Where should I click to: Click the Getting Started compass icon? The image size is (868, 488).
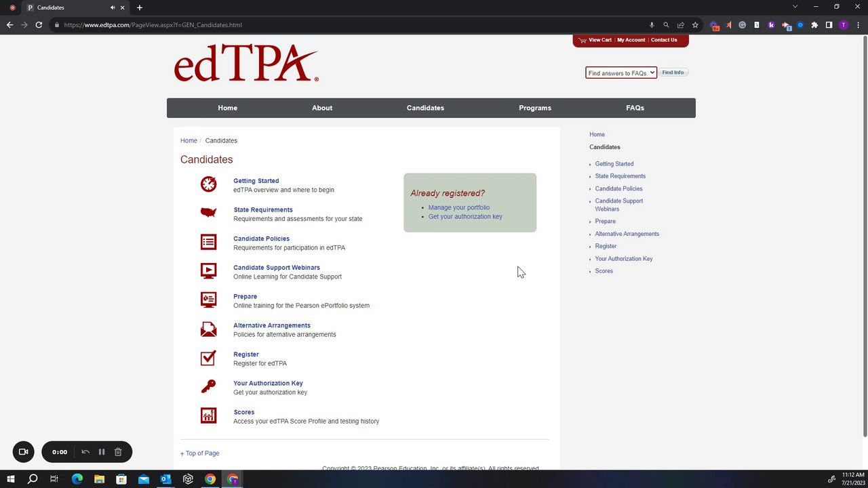tap(208, 184)
